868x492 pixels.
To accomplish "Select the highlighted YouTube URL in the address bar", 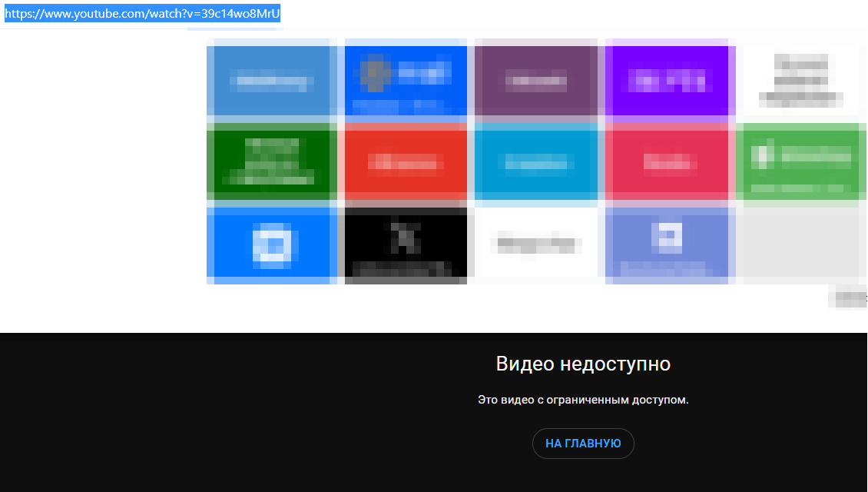I will click(142, 12).
